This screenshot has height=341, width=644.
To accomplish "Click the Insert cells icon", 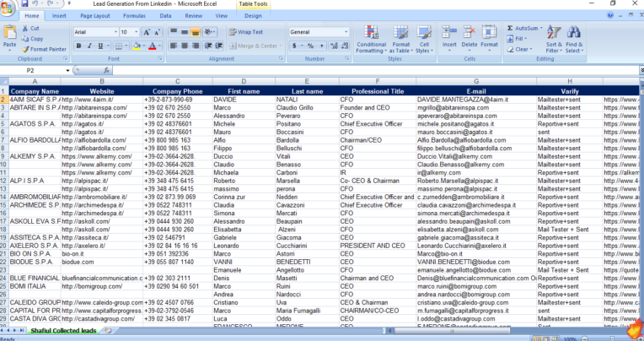I will click(449, 32).
